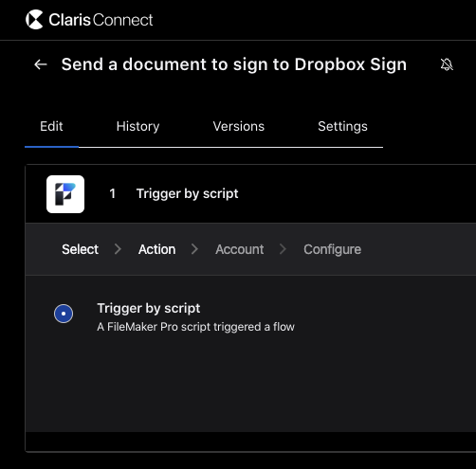The image size is (476, 469).
Task: Toggle the muted notification bell icon
Action: coord(447,64)
